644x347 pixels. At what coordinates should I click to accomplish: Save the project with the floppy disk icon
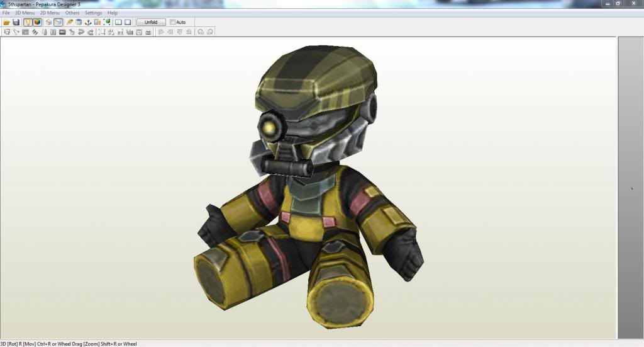click(x=16, y=22)
